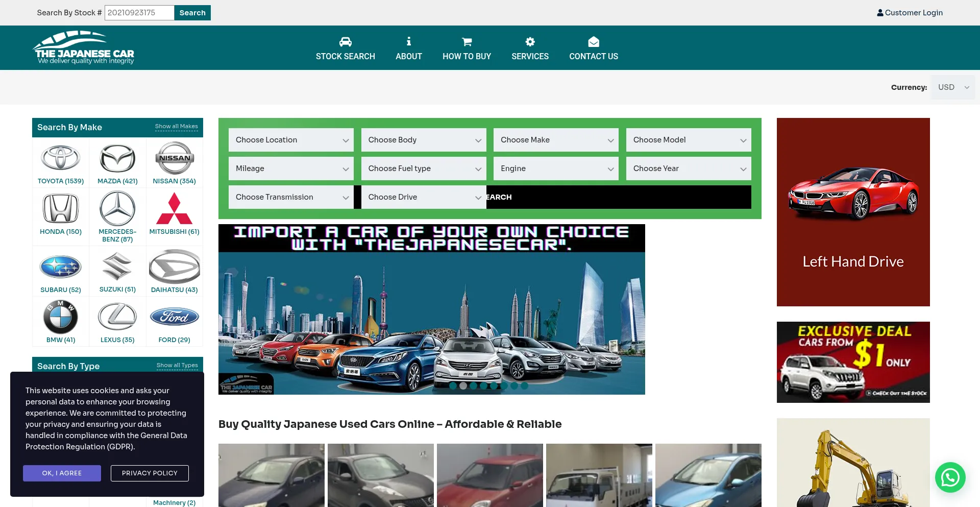The height and width of the screenshot is (507, 980).
Task: Click the user icon beside Customer Login
Action: (x=880, y=13)
